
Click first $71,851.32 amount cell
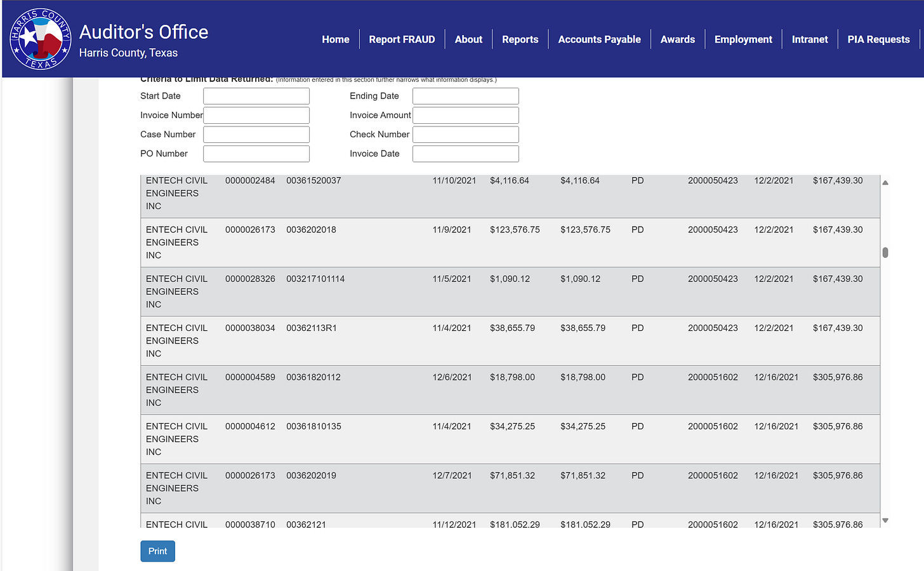512,475
